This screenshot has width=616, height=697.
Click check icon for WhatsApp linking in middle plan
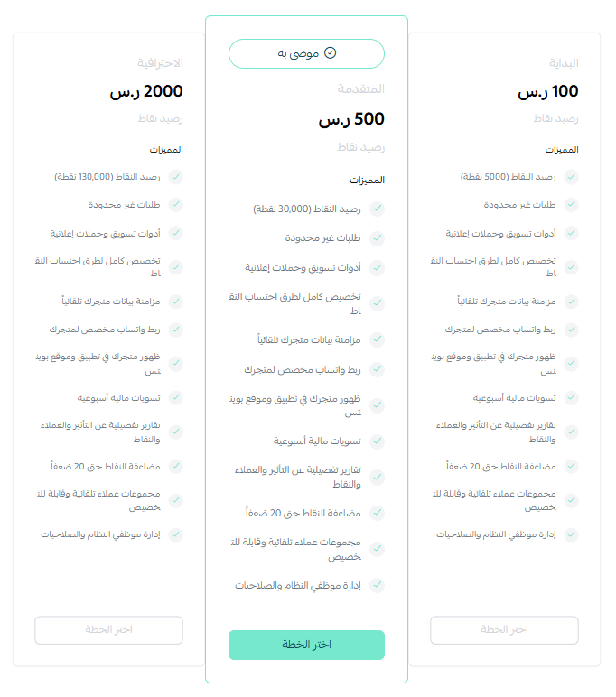[378, 369]
